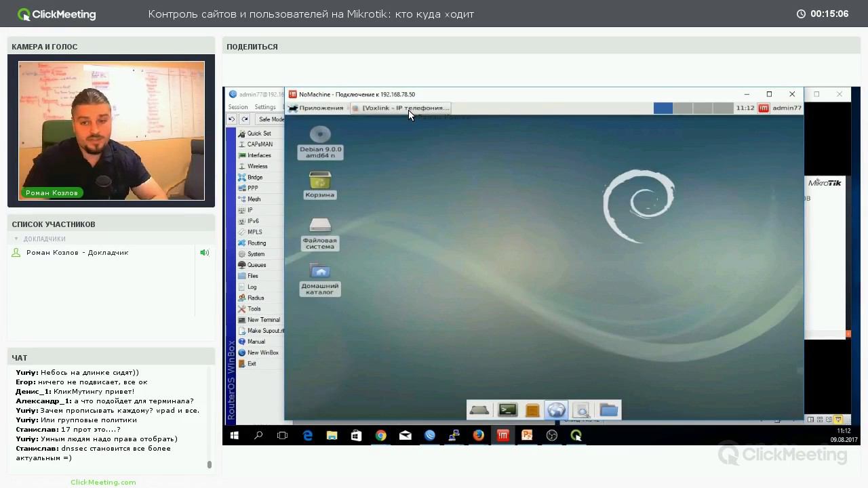Click the chat scrollbar thumb
The height and width of the screenshot is (488, 868).
pyautogui.click(x=209, y=464)
